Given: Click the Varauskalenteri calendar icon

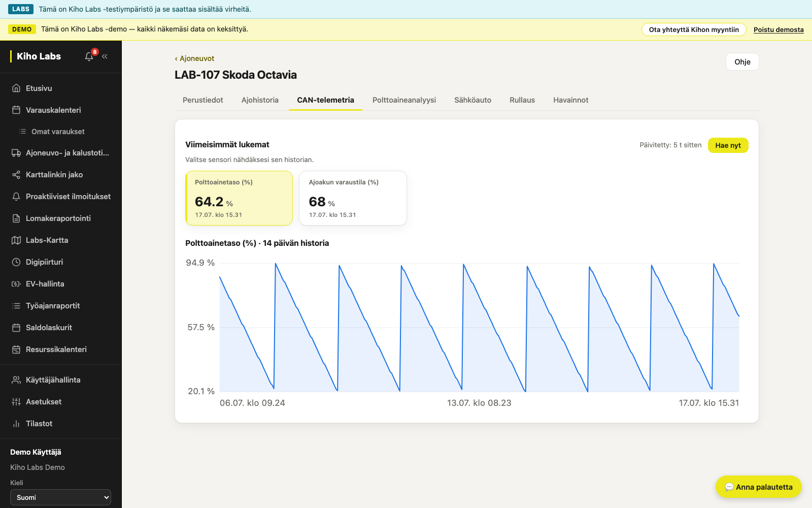Looking at the screenshot, I should tap(16, 110).
